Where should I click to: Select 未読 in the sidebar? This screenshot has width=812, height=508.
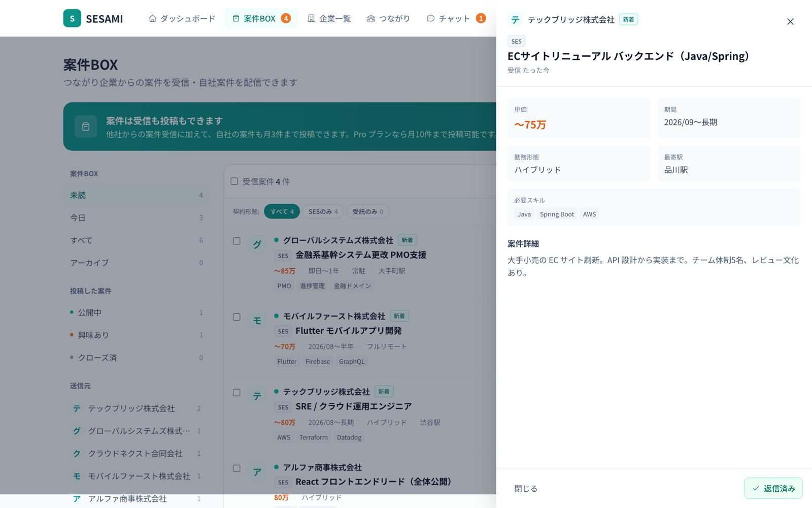tap(136, 195)
